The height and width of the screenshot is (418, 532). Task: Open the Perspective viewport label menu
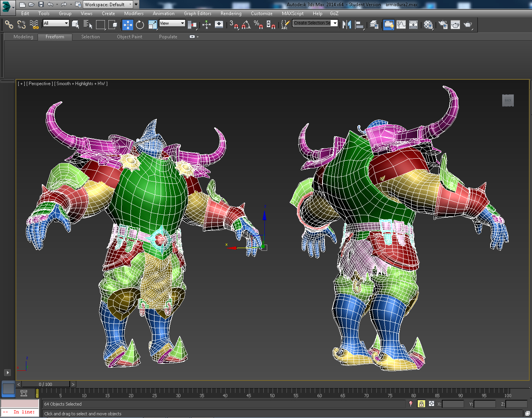coord(39,84)
